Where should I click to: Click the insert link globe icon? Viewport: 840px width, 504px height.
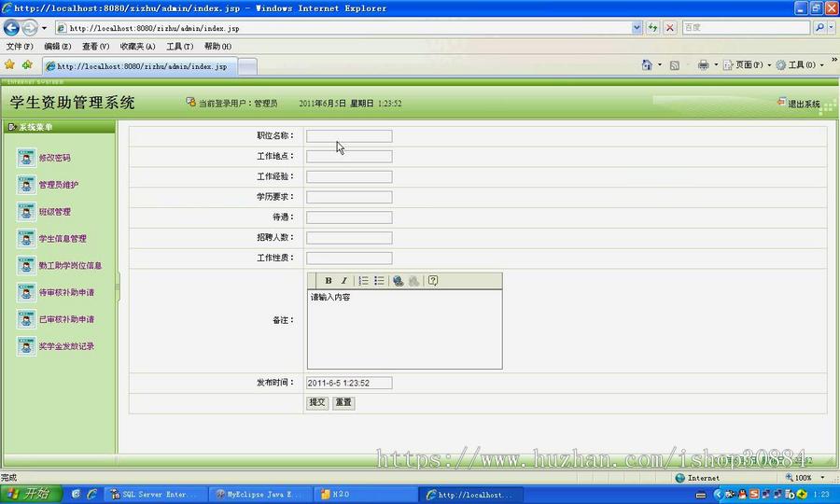(x=398, y=281)
